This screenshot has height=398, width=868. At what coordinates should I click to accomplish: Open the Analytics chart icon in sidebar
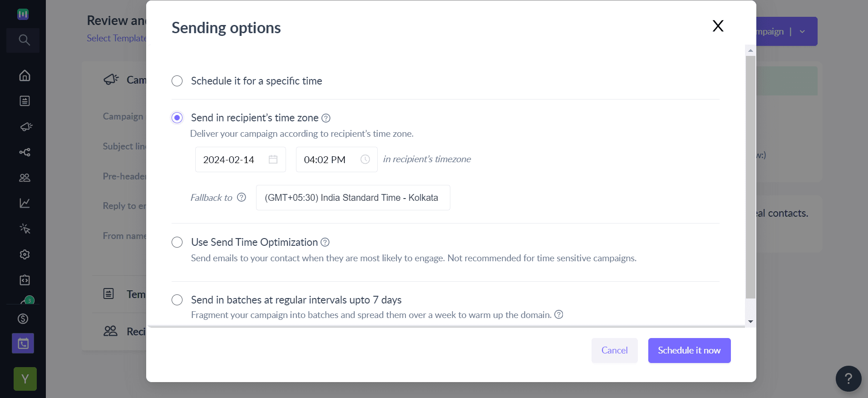tap(25, 203)
